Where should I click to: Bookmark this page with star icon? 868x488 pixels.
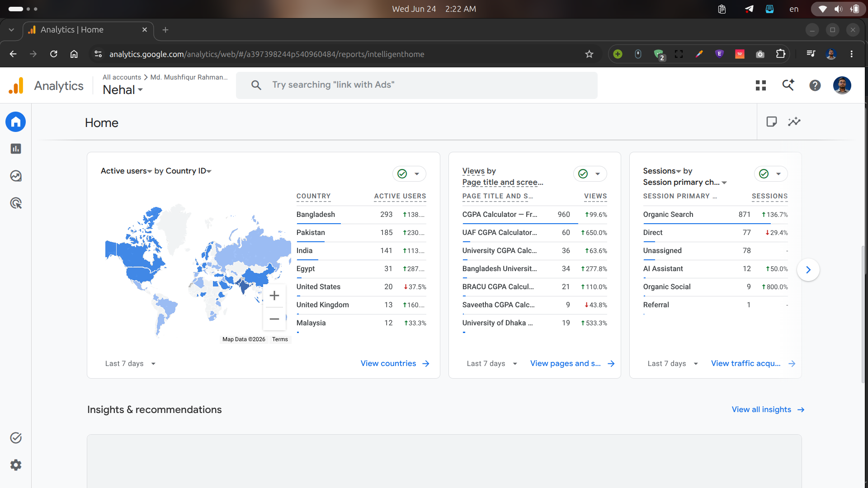[x=589, y=54]
